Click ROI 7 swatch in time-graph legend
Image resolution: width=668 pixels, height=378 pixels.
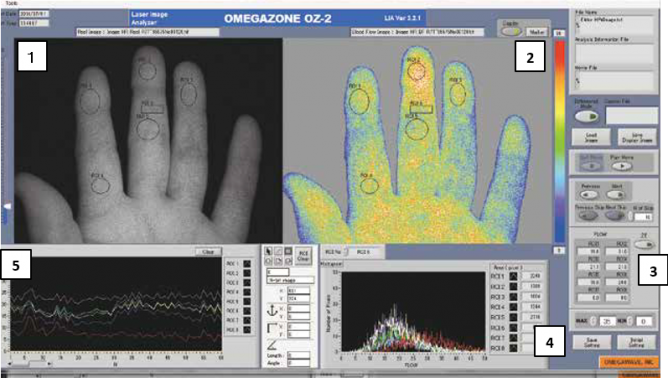point(247,320)
